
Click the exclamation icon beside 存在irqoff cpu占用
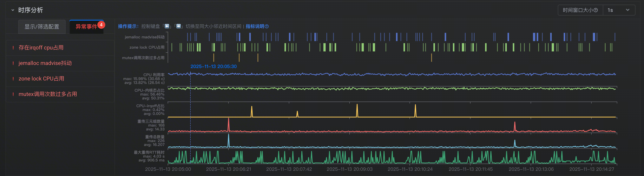13,48
